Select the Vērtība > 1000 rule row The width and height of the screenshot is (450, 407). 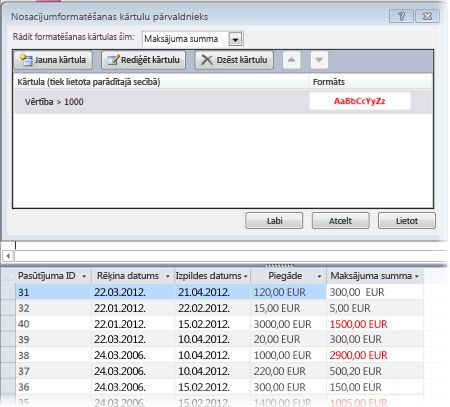pyautogui.click(x=223, y=102)
